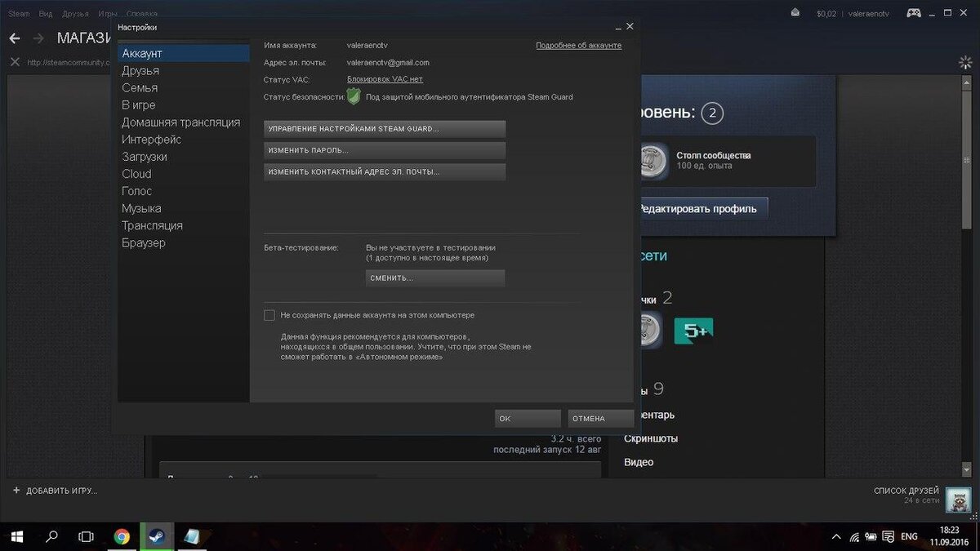Viewport: 980px width, 551px height.
Task: Open the network tray icon
Action: [854, 536]
